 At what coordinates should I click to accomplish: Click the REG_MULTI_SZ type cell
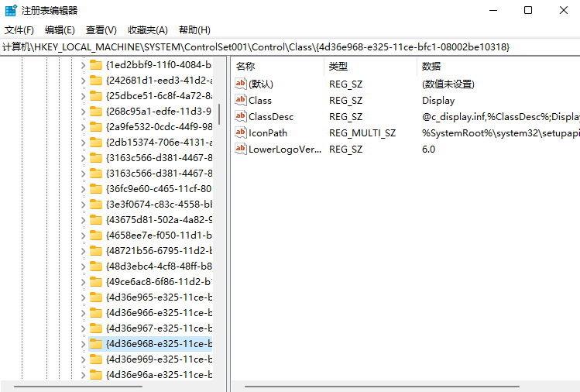pos(362,133)
